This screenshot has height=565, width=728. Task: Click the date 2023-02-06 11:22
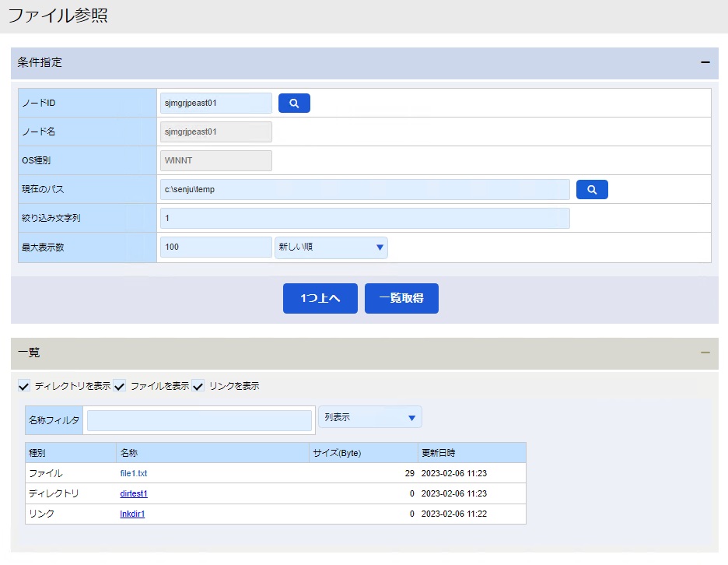point(454,514)
